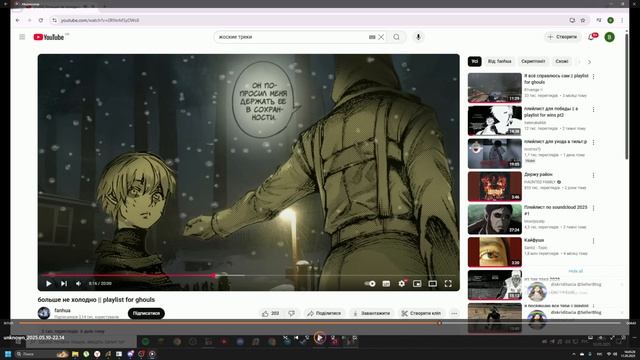The height and width of the screenshot is (360, 640).
Task: Dislike the video with thumbs down
Action: click(291, 313)
